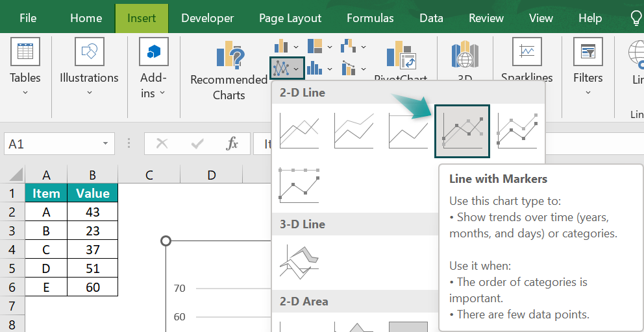Screen dimensions: 644x332
Task: Switch to the Help tab
Action: 590,18
